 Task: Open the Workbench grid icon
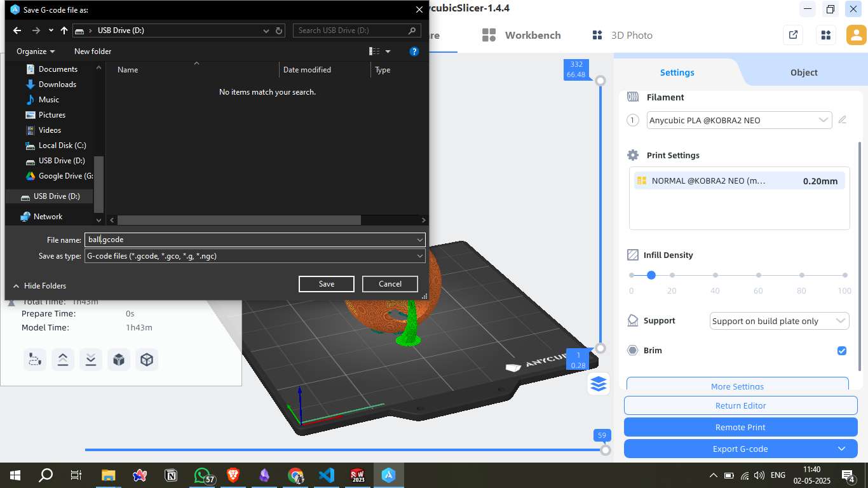[489, 35]
